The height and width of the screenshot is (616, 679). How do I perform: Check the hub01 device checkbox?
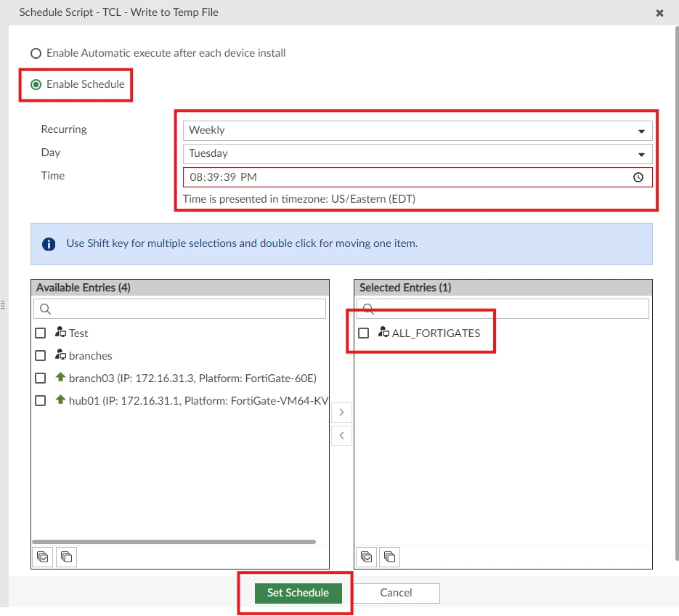pyautogui.click(x=40, y=401)
